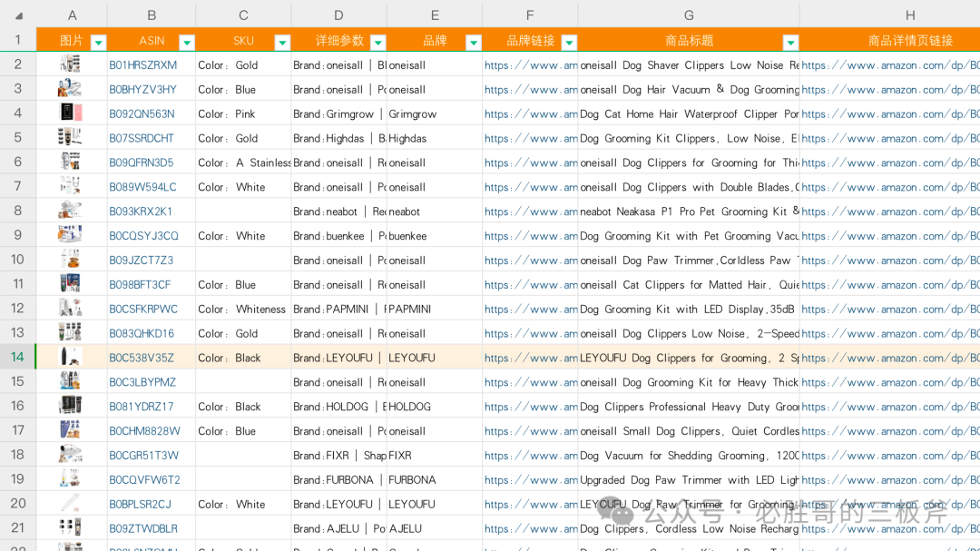The width and height of the screenshot is (980, 551).
Task: Open the ASIN column filter dropdown
Action: click(x=187, y=42)
